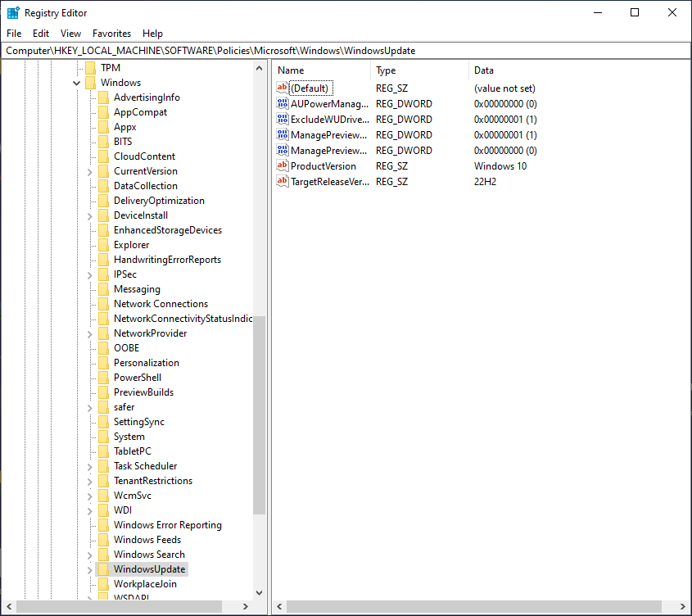This screenshot has height=616, width=692.
Task: Select the EnhancedStorageDevices key
Action: 168,230
